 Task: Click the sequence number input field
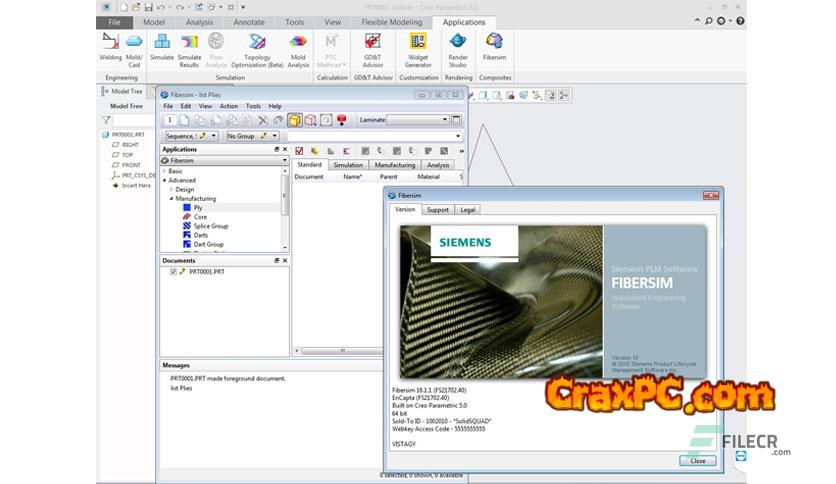pos(171,120)
